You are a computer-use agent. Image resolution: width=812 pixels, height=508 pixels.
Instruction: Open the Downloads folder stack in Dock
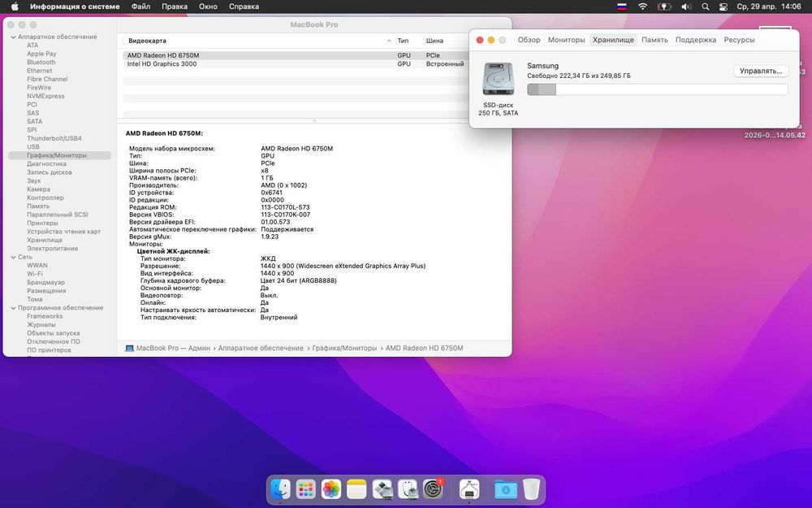[x=505, y=488]
